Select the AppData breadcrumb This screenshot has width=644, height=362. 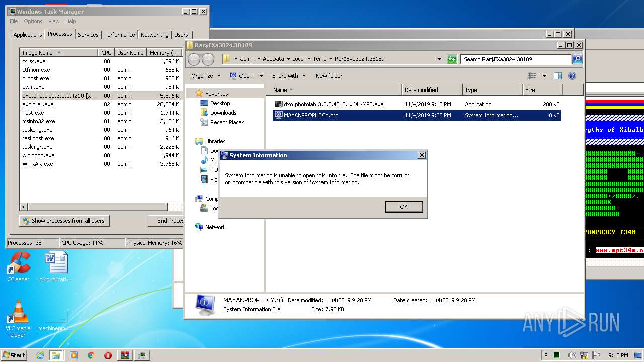(273, 59)
